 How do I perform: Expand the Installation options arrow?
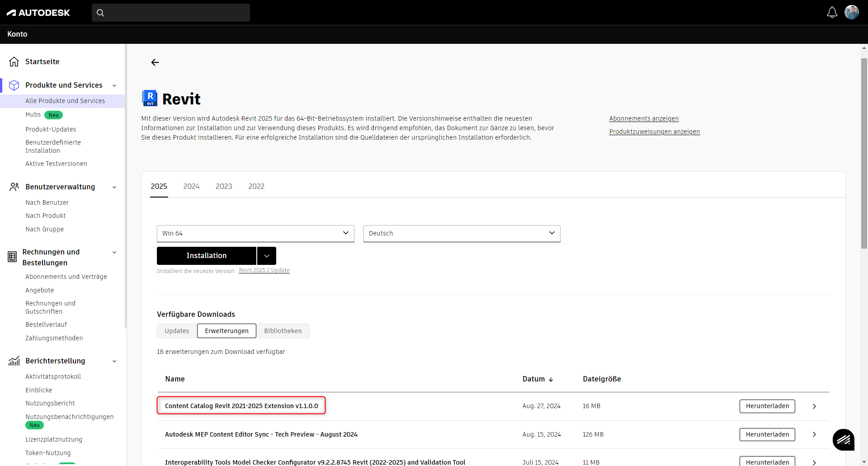pyautogui.click(x=267, y=256)
